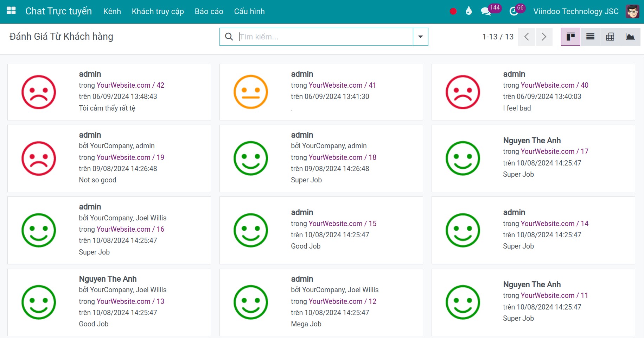Switch to list view
The image size is (644, 338).
coord(590,37)
